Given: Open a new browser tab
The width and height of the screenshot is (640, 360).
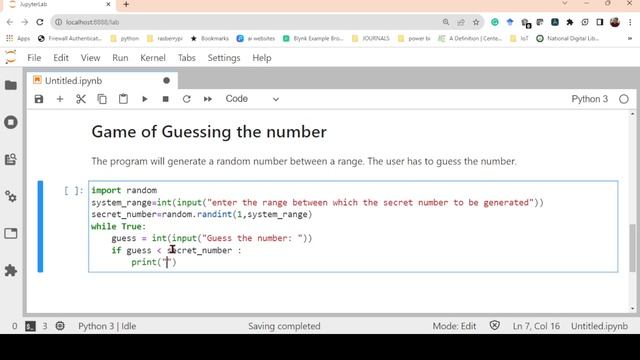Looking at the screenshot, I should click(x=126, y=4).
